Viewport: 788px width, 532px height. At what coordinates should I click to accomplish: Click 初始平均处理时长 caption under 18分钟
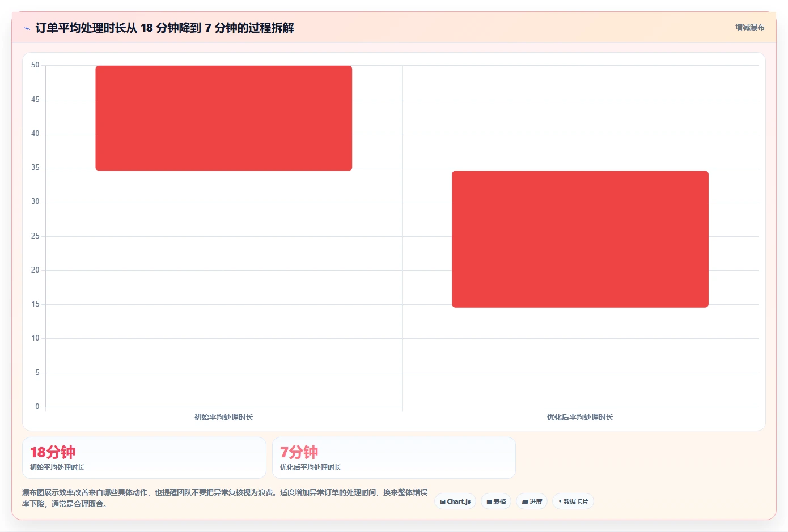(x=57, y=467)
